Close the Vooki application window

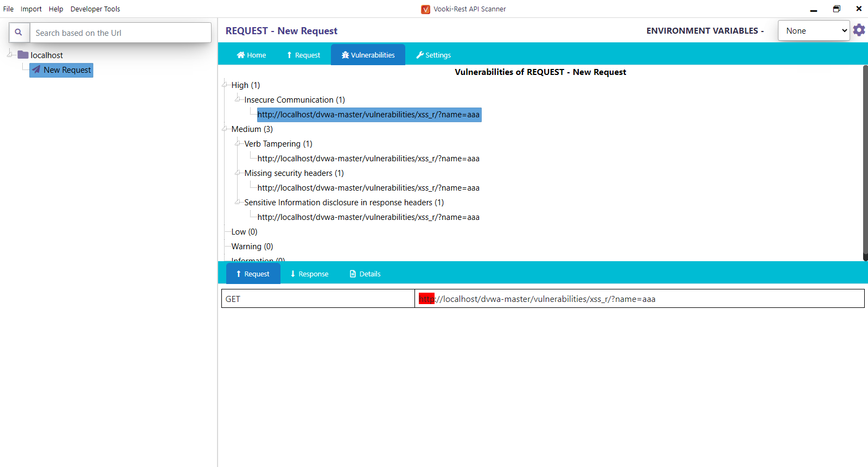859,9
